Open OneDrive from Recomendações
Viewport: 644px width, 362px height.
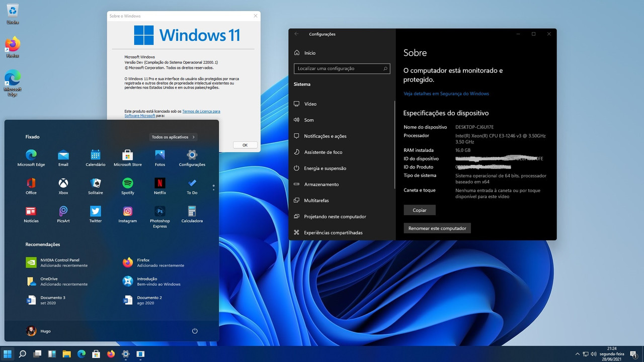point(57,281)
